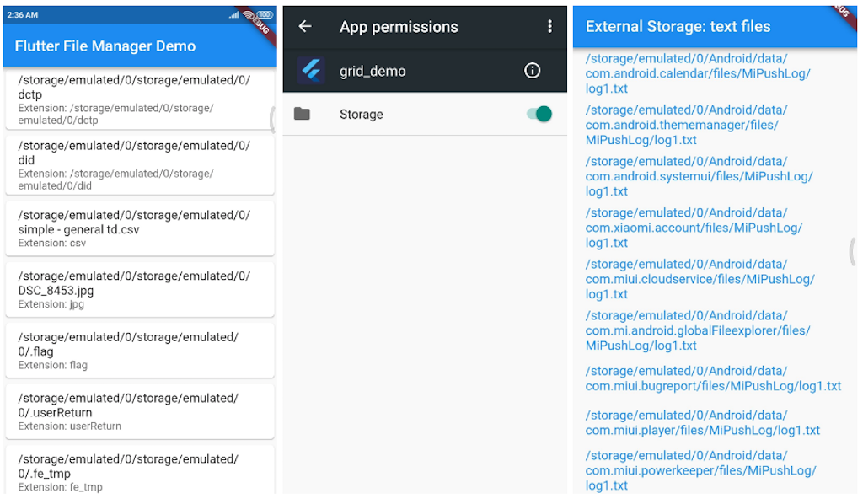Screen dimensions: 863x504
Task: Tap the info icon next to grid_demo
Action: tap(532, 71)
